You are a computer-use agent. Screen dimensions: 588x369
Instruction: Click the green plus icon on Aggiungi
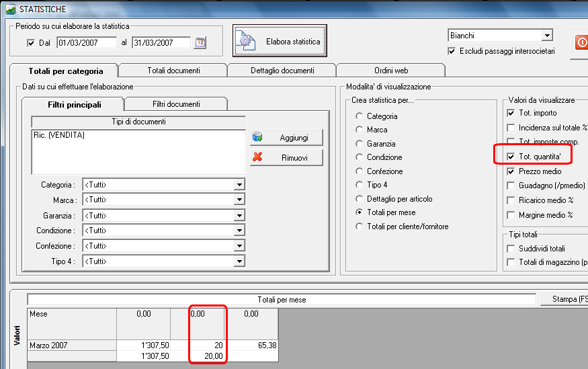point(257,137)
